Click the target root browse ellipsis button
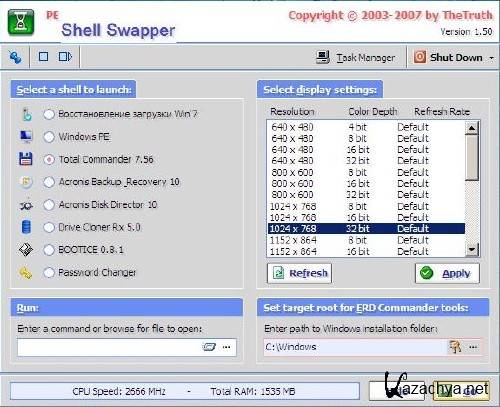Screen dimensions: 500x407 pos(473,347)
